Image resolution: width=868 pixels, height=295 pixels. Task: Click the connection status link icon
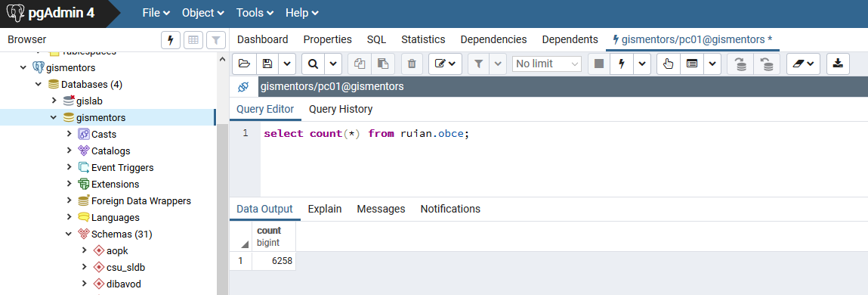[x=243, y=86]
